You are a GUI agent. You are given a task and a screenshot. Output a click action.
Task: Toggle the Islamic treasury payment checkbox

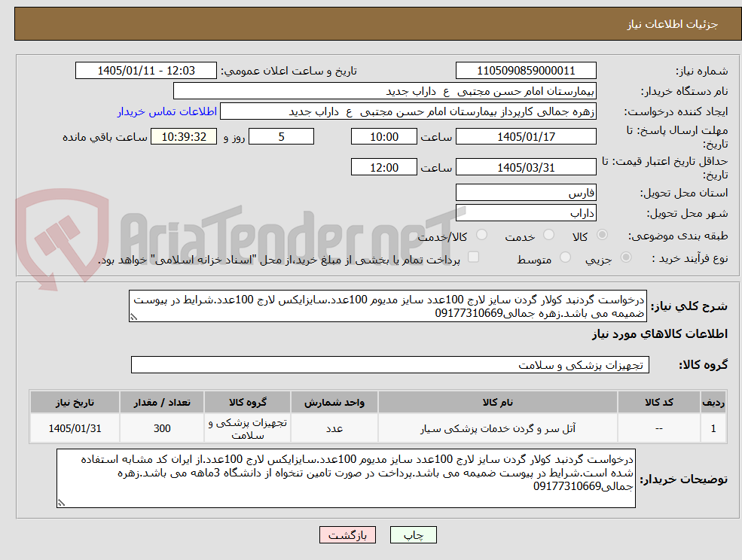tap(473, 257)
